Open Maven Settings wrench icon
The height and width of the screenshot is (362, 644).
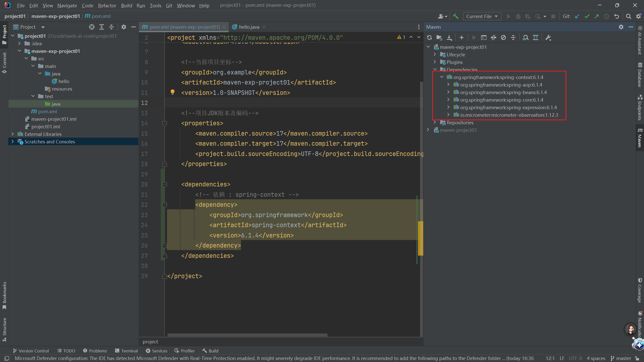548,38
